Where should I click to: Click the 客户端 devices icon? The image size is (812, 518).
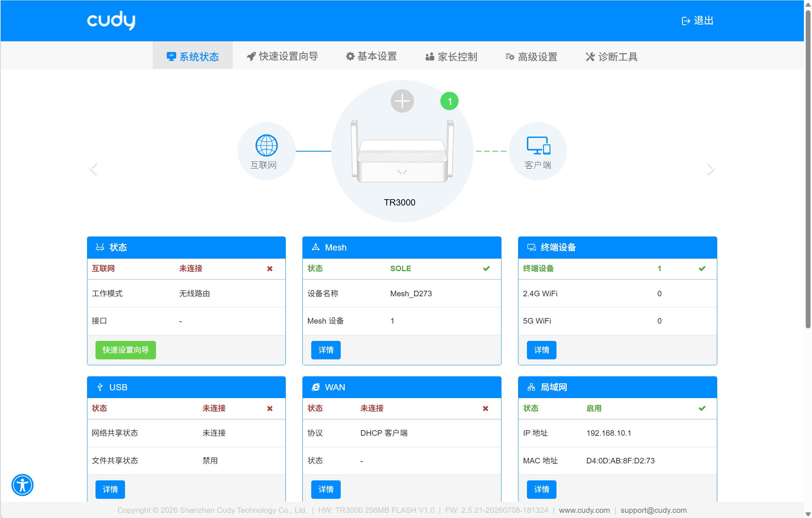coord(538,145)
